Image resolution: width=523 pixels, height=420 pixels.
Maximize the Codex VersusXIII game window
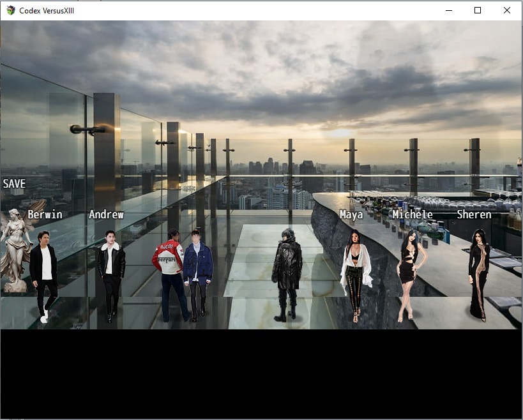coord(478,10)
